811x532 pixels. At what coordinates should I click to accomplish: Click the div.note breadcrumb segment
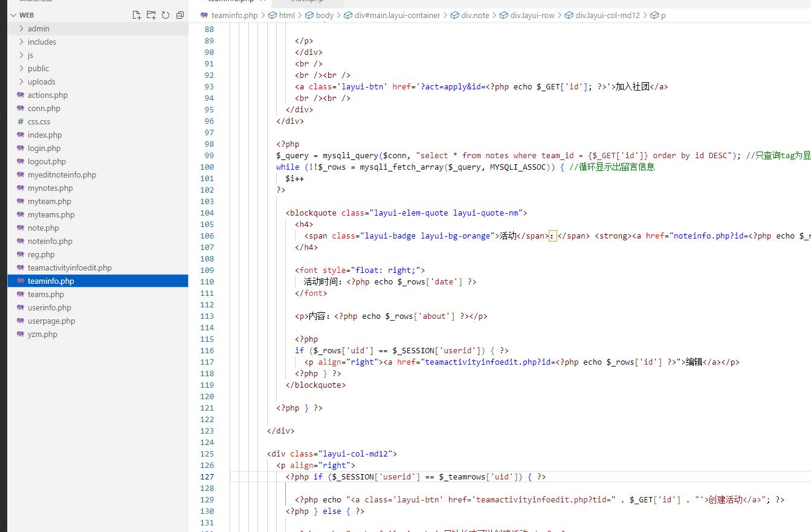[475, 15]
